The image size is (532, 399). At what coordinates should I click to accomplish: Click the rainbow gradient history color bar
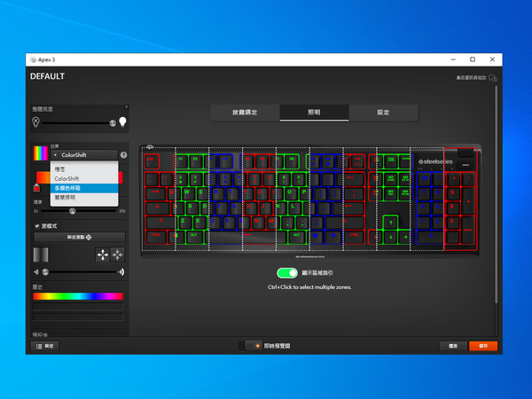click(78, 296)
